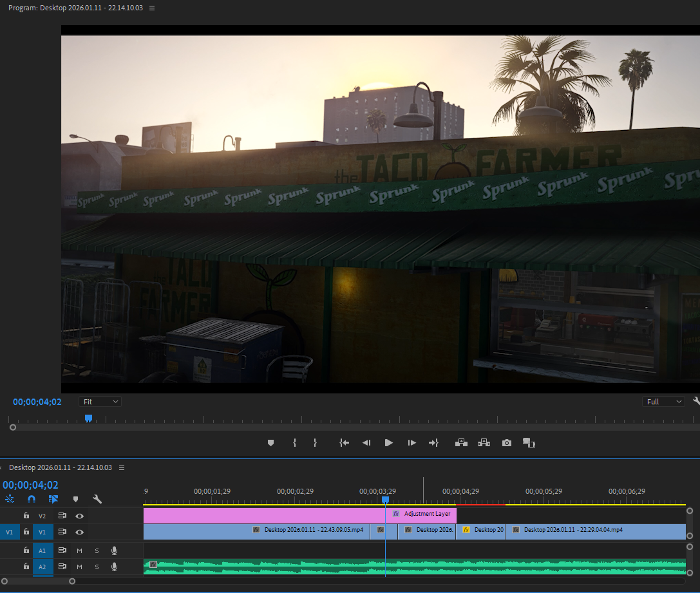Play the program monitor video
700x593 pixels.
pos(389,442)
